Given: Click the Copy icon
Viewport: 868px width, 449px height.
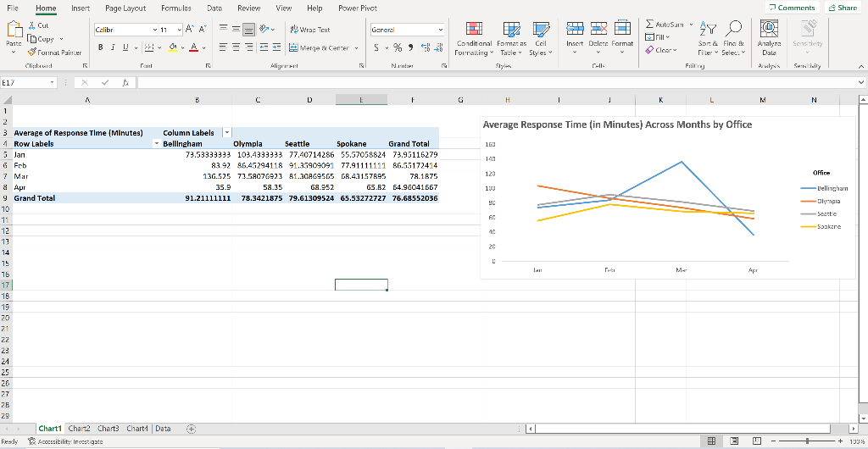Looking at the screenshot, I should (31, 39).
